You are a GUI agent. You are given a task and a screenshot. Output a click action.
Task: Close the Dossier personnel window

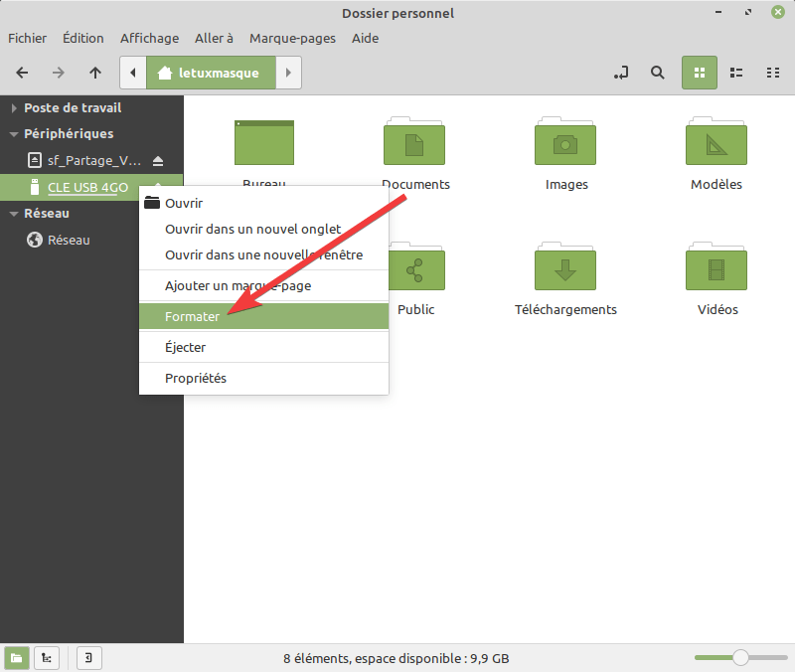point(778,12)
